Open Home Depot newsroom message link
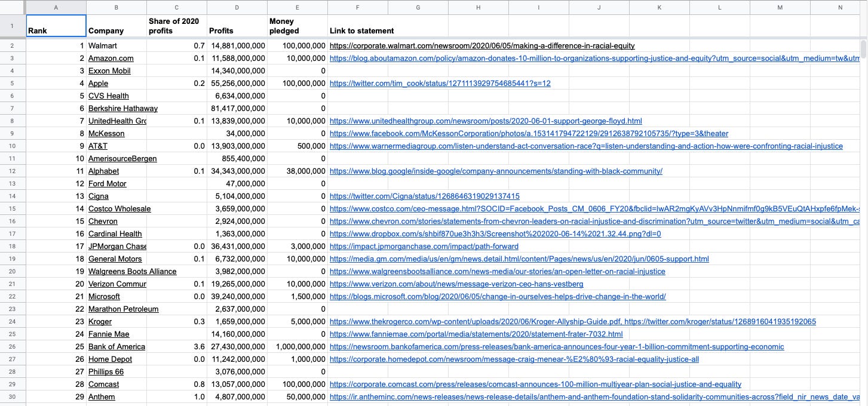The width and height of the screenshot is (868, 406). [x=514, y=359]
